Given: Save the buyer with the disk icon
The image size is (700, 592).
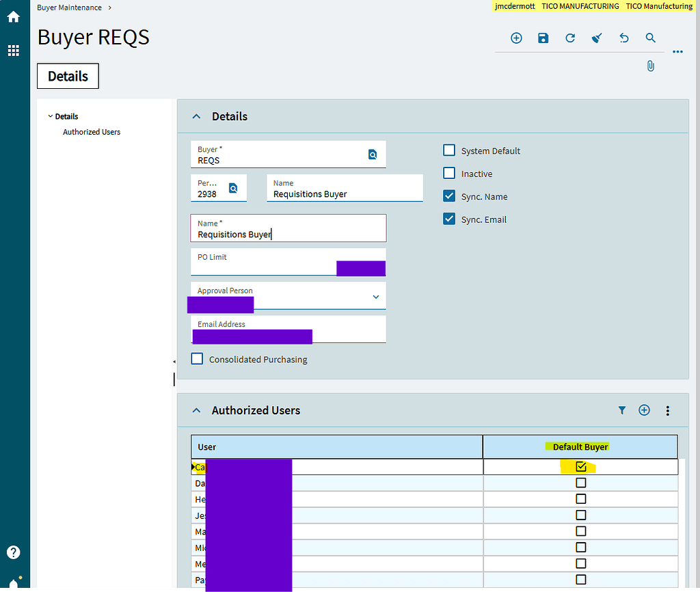Looking at the screenshot, I should tap(543, 38).
